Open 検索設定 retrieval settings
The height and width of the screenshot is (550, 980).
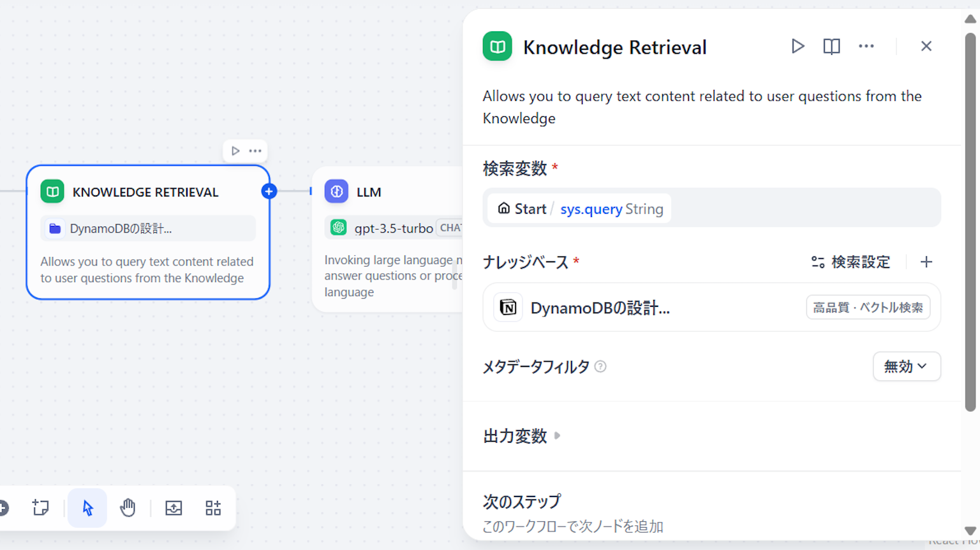point(850,262)
